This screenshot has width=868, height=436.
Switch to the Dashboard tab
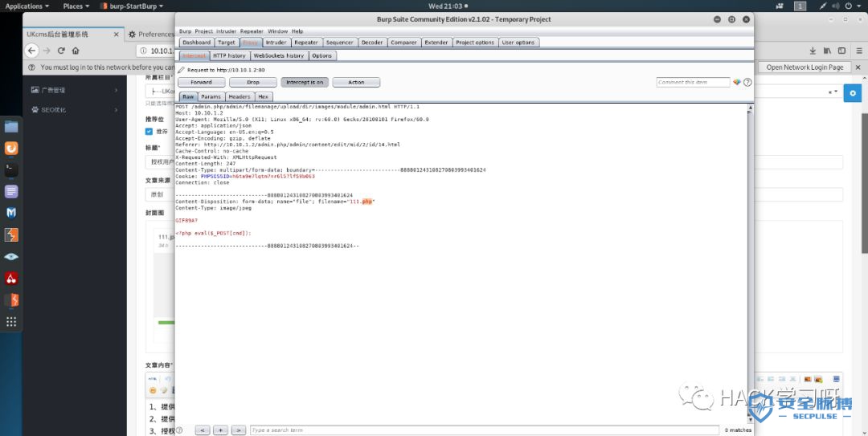pyautogui.click(x=197, y=42)
